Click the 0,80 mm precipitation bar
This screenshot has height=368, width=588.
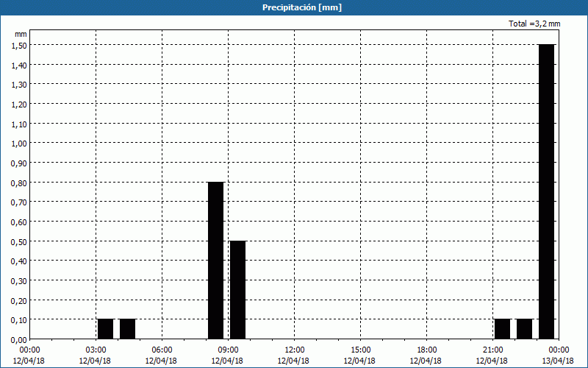[x=215, y=261]
